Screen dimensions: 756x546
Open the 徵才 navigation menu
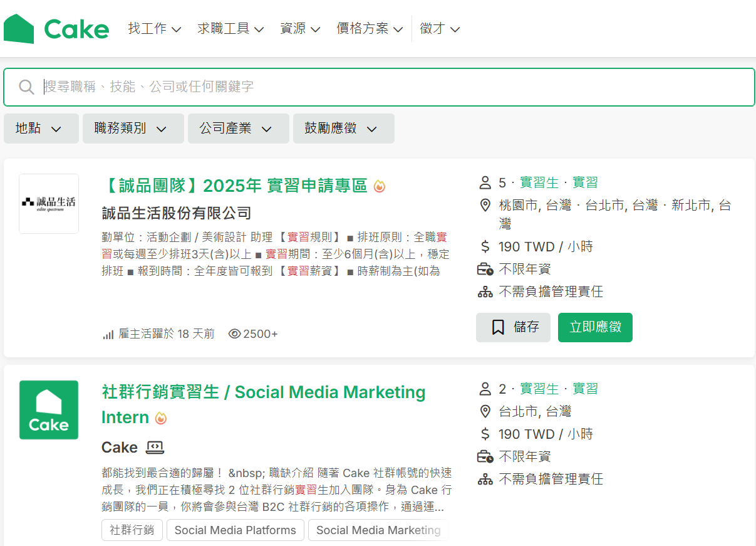(x=440, y=29)
